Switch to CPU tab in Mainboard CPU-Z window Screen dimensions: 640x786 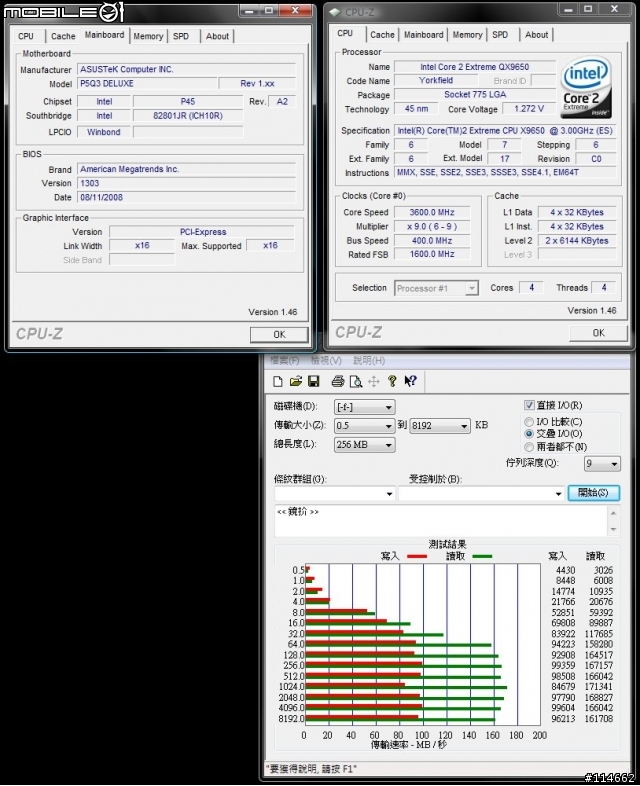[x=26, y=36]
